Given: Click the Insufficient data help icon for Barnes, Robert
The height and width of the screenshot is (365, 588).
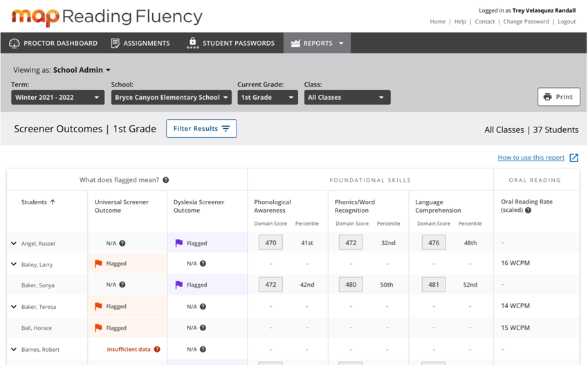Looking at the screenshot, I should pyautogui.click(x=157, y=349).
